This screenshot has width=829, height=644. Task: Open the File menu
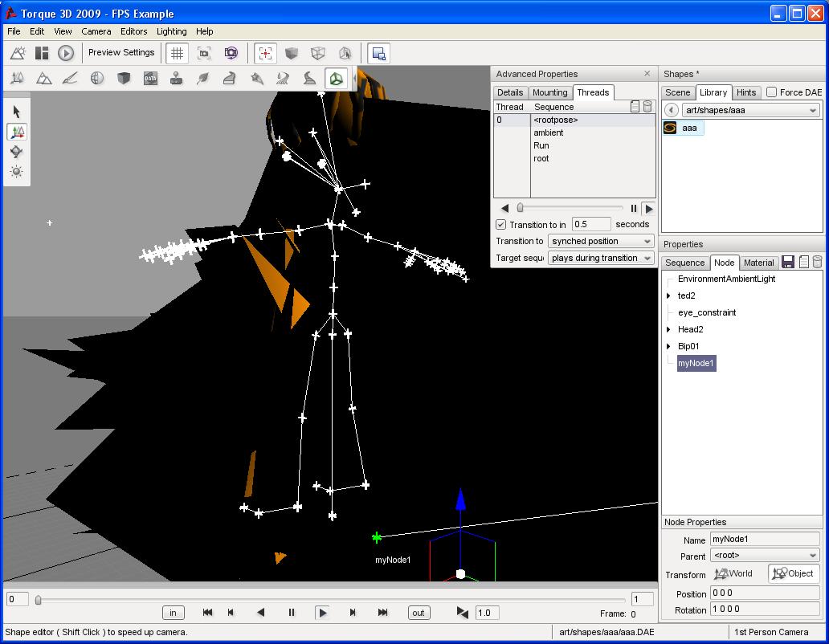point(14,31)
